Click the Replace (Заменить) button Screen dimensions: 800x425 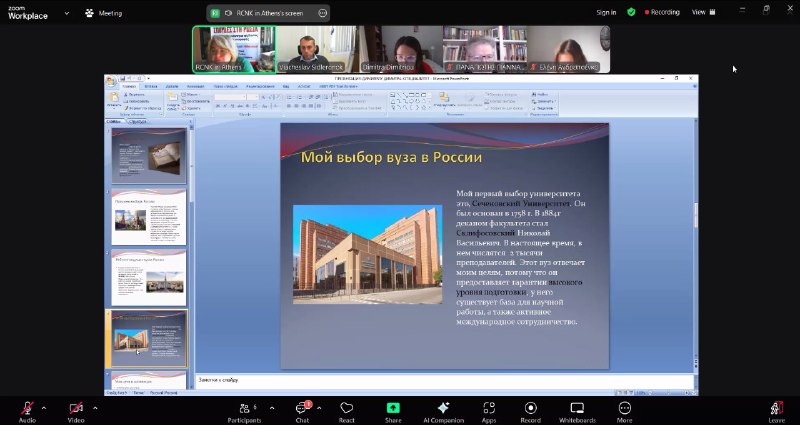pyautogui.click(x=544, y=101)
